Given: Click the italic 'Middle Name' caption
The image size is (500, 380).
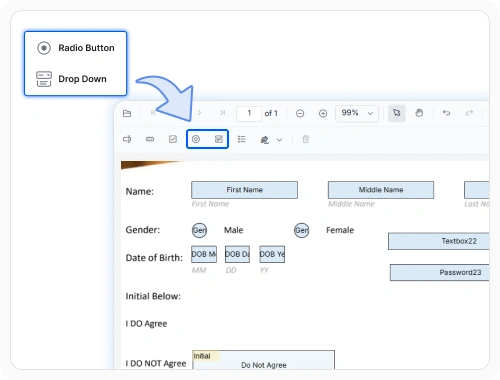Looking at the screenshot, I should pos(351,204).
